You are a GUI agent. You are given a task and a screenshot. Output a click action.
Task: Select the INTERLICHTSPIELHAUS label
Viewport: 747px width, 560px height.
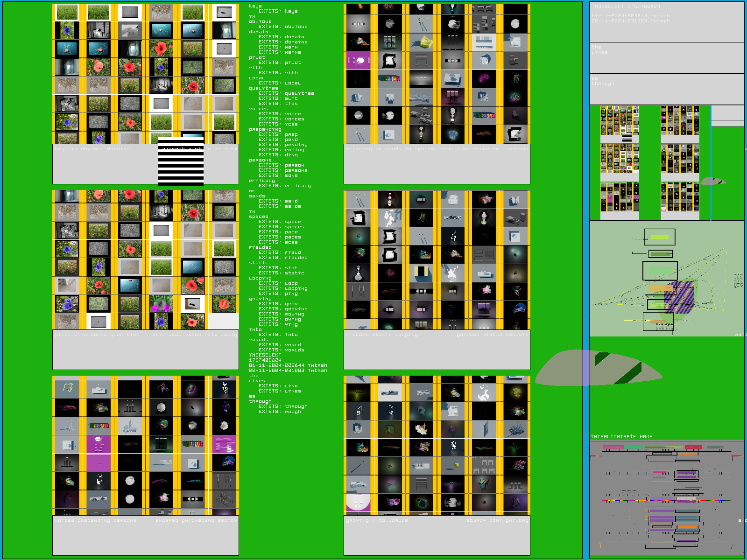621,437
